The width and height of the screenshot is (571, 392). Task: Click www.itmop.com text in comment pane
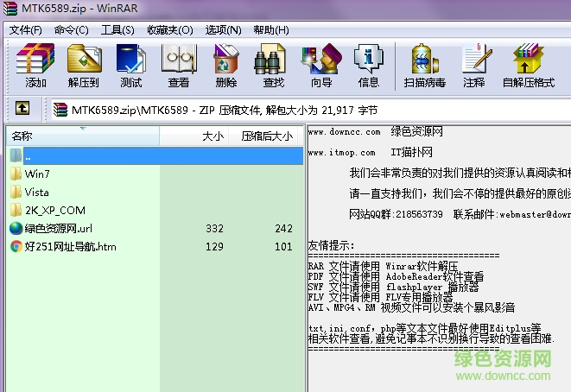(x=341, y=153)
